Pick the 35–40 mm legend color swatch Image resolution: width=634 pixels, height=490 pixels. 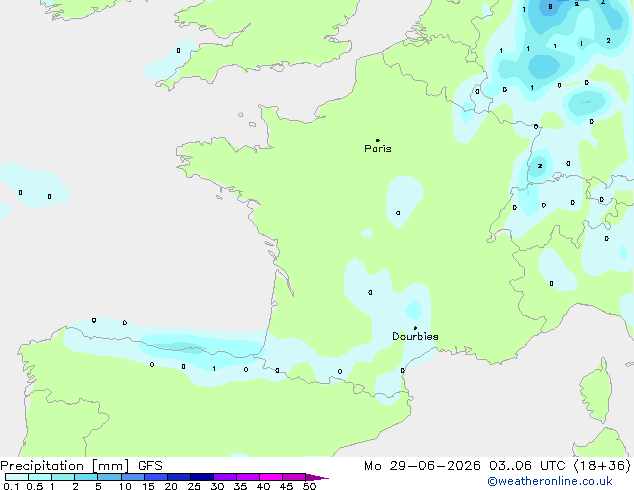click(248, 477)
